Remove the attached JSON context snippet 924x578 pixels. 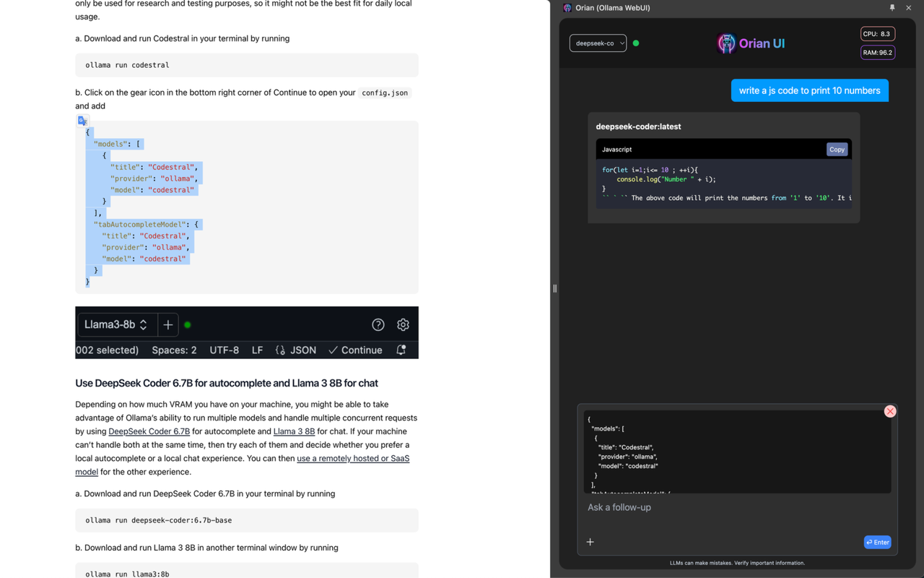(x=890, y=411)
